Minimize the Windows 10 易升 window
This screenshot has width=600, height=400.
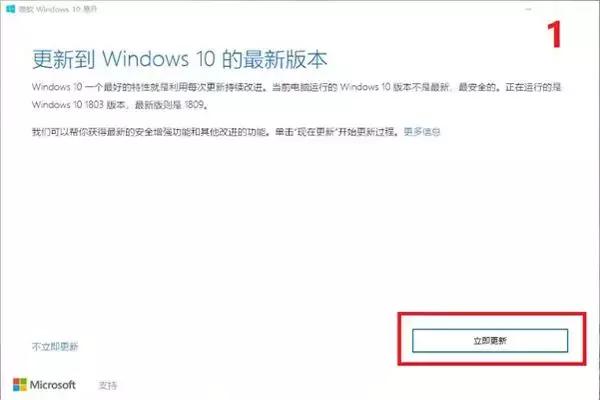pyautogui.click(x=528, y=9)
